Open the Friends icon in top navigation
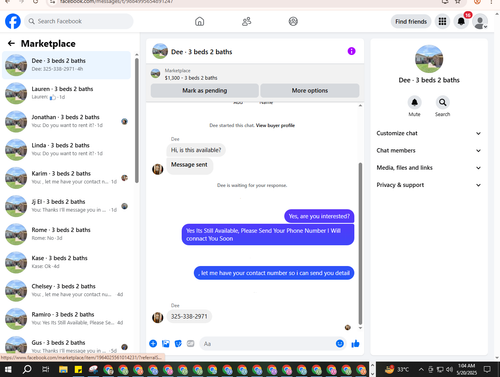 point(246,22)
